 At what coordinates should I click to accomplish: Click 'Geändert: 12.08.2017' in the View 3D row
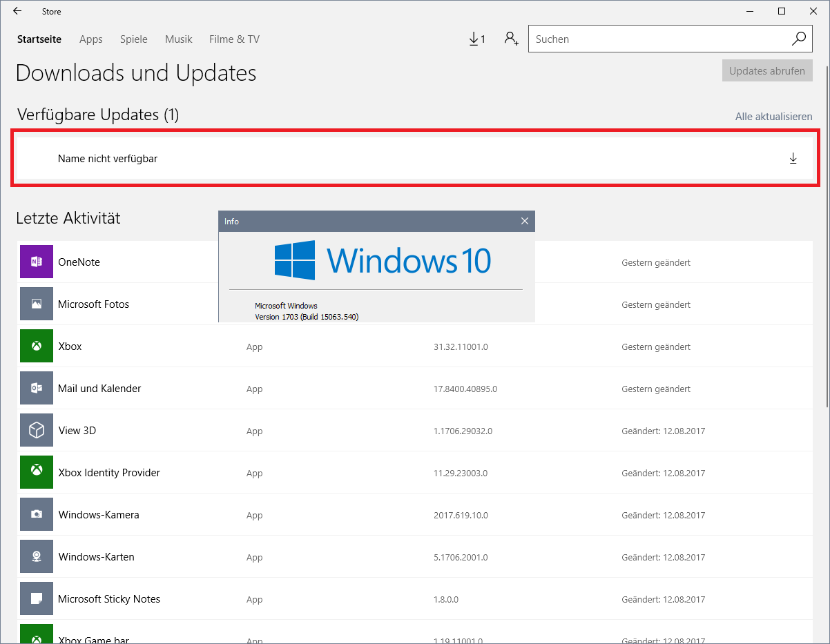pos(664,431)
